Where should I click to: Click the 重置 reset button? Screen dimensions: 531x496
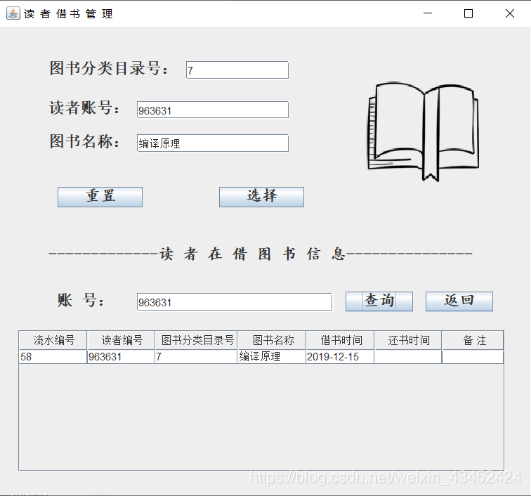(100, 197)
